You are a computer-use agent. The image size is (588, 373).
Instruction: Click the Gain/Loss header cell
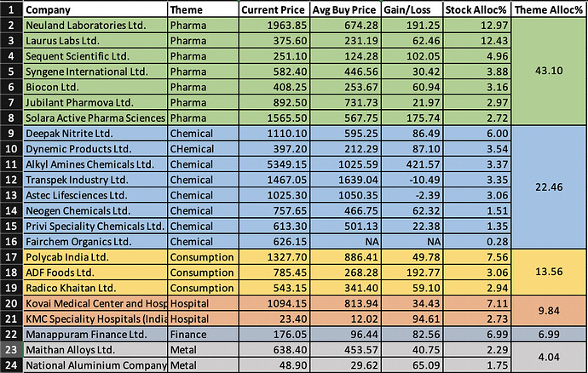click(409, 9)
